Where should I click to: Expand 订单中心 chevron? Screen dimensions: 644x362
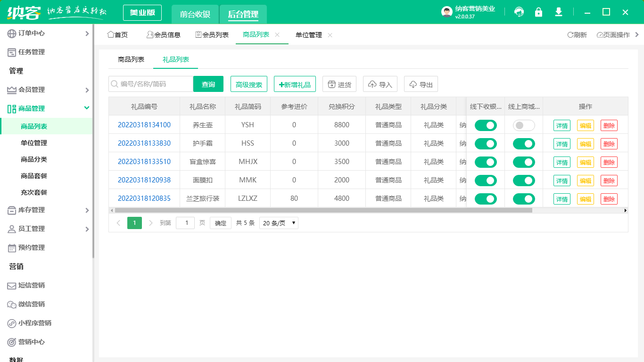[87, 33]
